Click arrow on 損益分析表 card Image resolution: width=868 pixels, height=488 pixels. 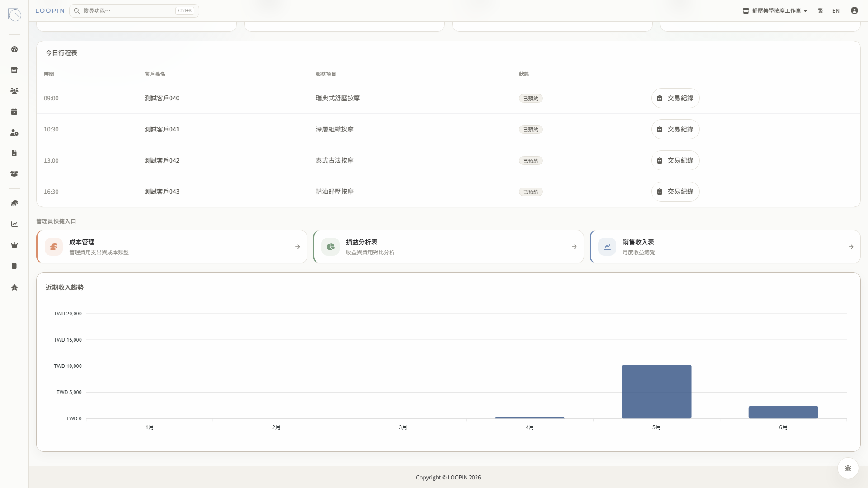[x=574, y=247]
